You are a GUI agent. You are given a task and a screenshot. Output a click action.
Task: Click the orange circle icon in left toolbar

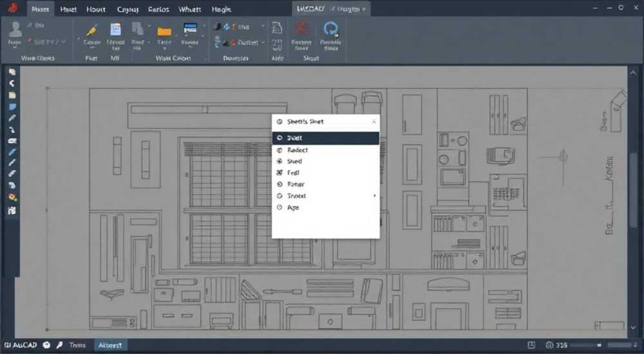click(12, 198)
